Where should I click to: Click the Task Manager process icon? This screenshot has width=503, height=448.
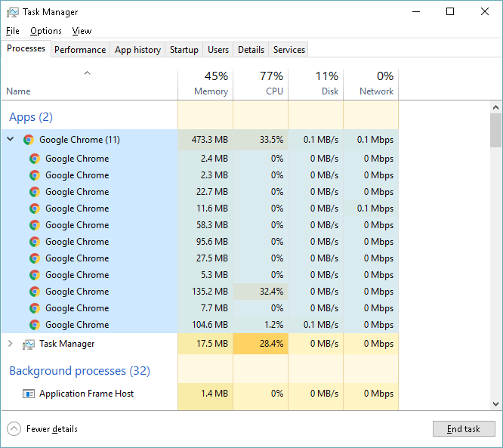[29, 344]
